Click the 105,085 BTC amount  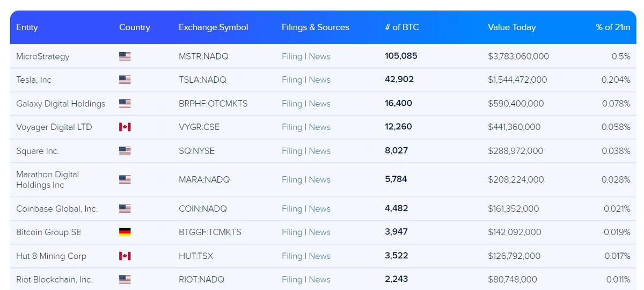point(401,56)
